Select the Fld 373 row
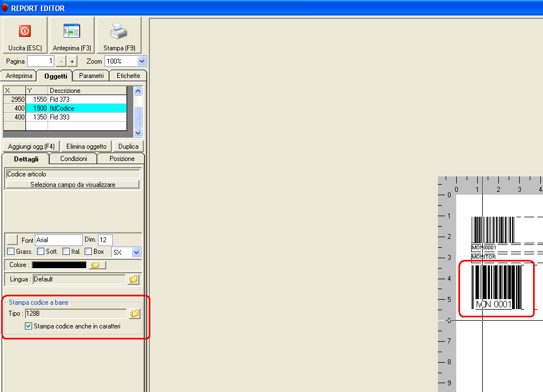 65,100
